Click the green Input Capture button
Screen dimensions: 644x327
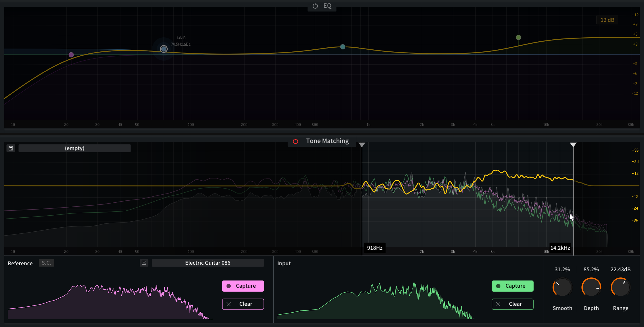(x=513, y=286)
